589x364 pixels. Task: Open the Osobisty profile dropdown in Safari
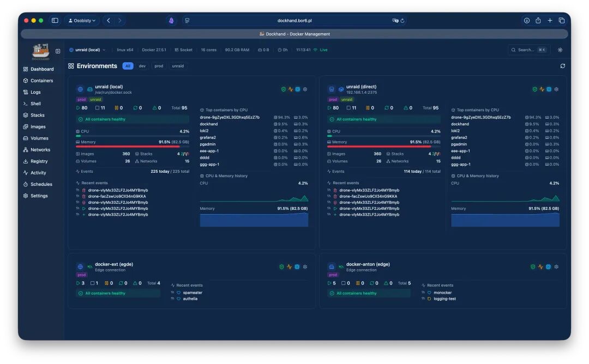[x=82, y=21]
